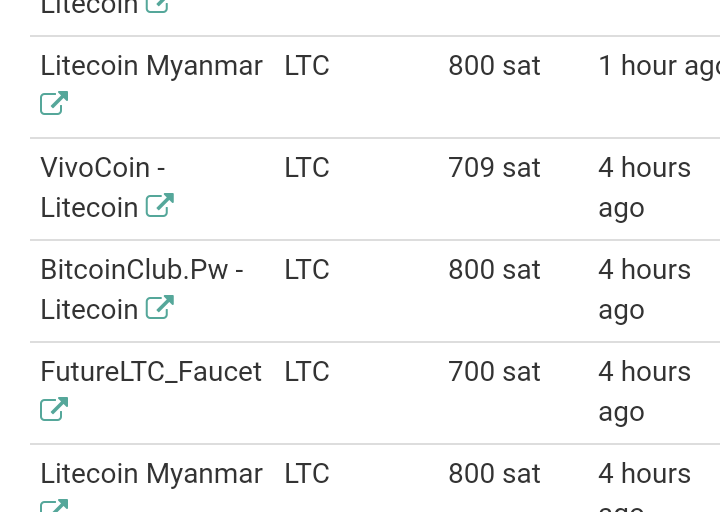Click the 709 sat amount
The height and width of the screenshot is (512, 720).
coord(494,168)
